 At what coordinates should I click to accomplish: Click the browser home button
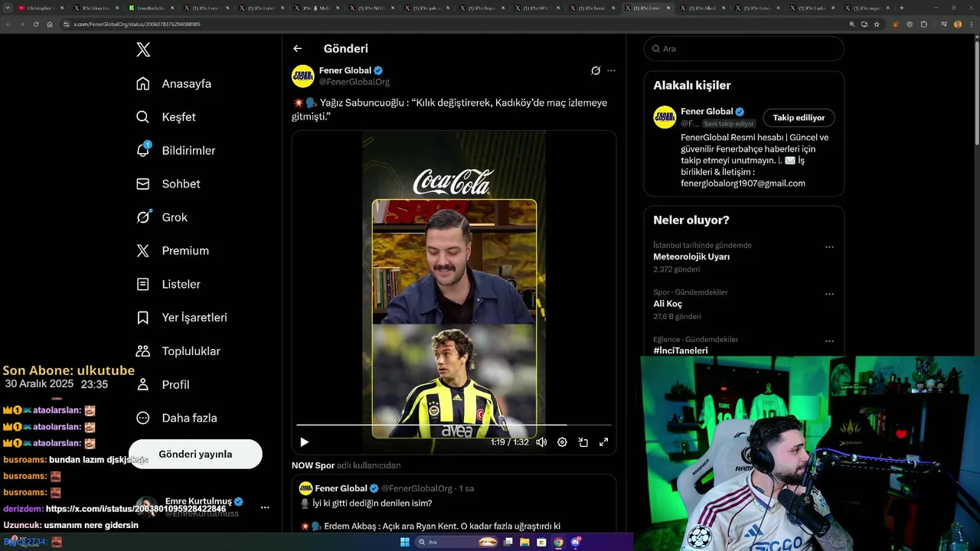point(50,24)
